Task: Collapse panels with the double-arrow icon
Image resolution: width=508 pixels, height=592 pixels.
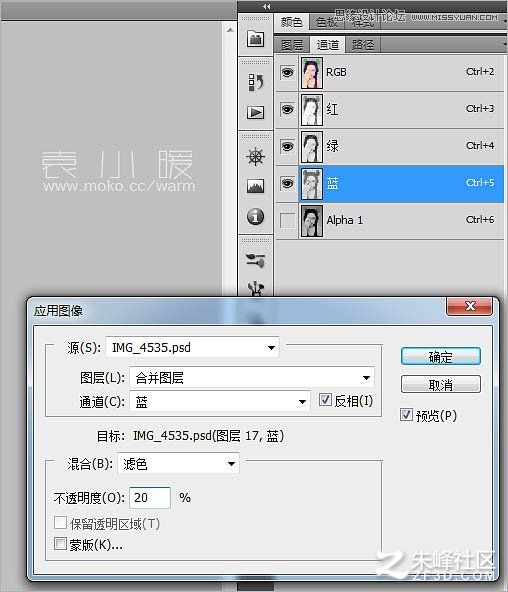Action: (x=267, y=6)
